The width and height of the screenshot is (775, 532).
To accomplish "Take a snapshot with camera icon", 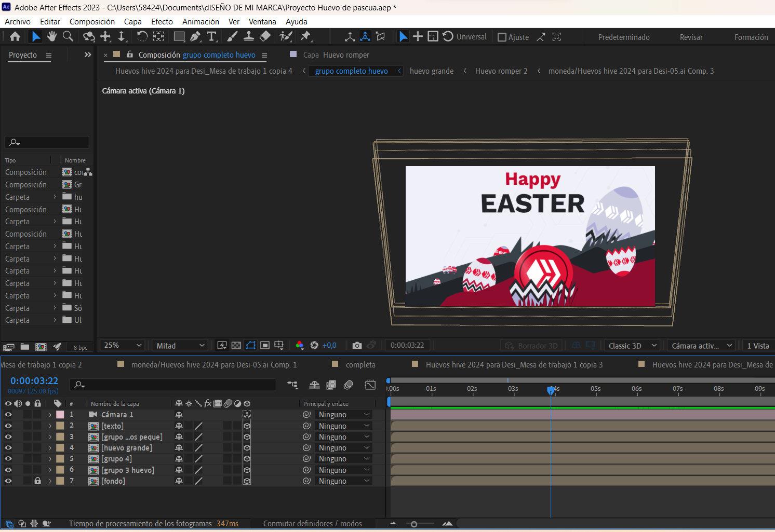I will (x=357, y=346).
